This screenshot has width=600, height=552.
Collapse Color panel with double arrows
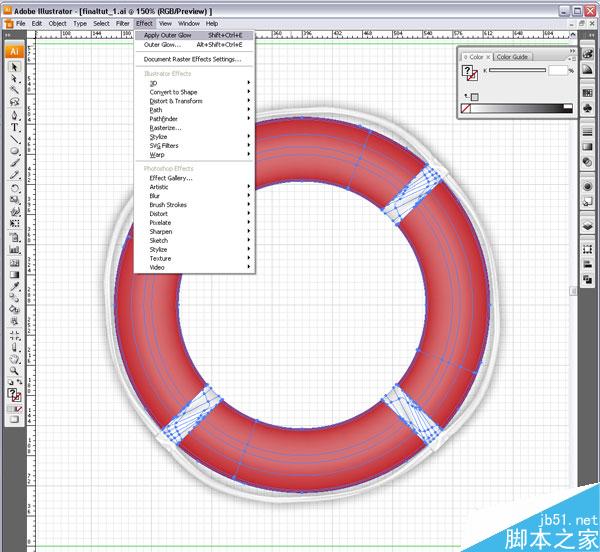(572, 51)
